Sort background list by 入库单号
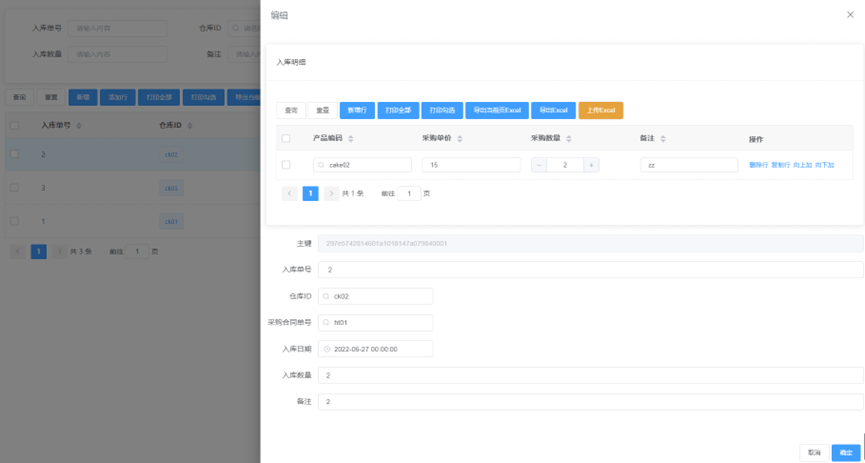The image size is (865, 463). [x=79, y=126]
